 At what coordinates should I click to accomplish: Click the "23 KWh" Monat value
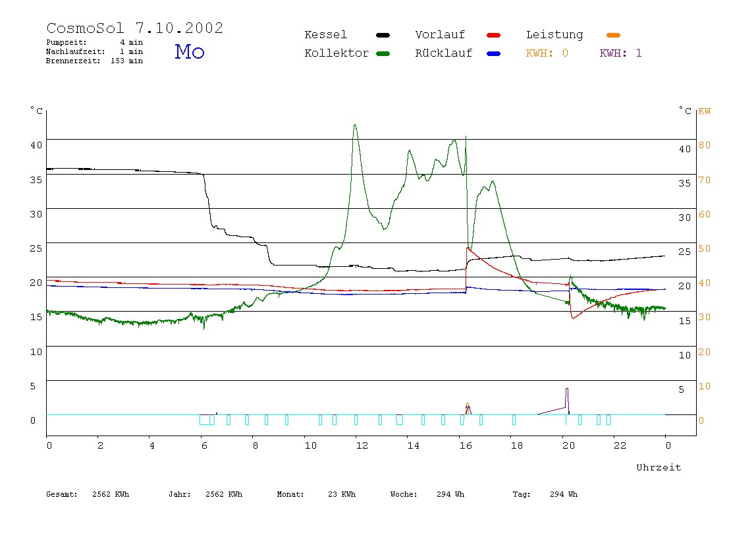[x=342, y=494]
